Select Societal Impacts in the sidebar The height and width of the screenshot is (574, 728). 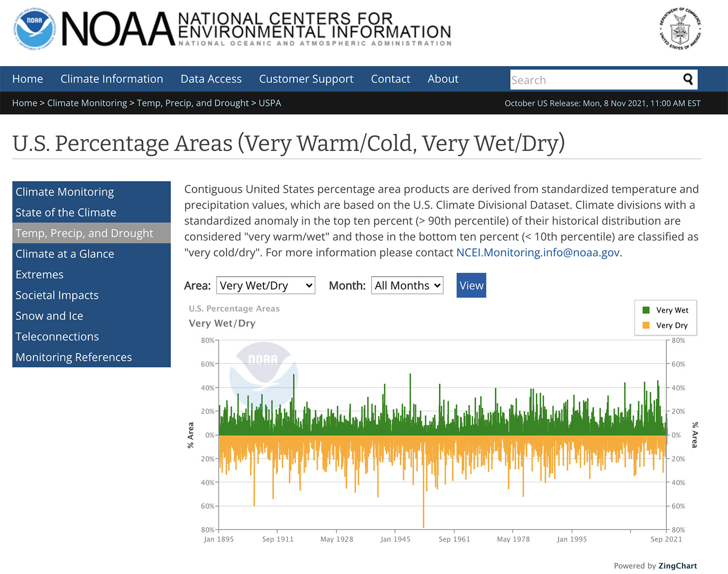point(57,295)
